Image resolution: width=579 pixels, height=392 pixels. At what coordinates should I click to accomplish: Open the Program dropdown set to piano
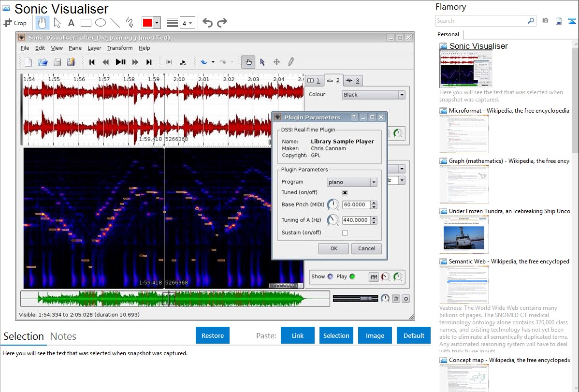click(352, 182)
